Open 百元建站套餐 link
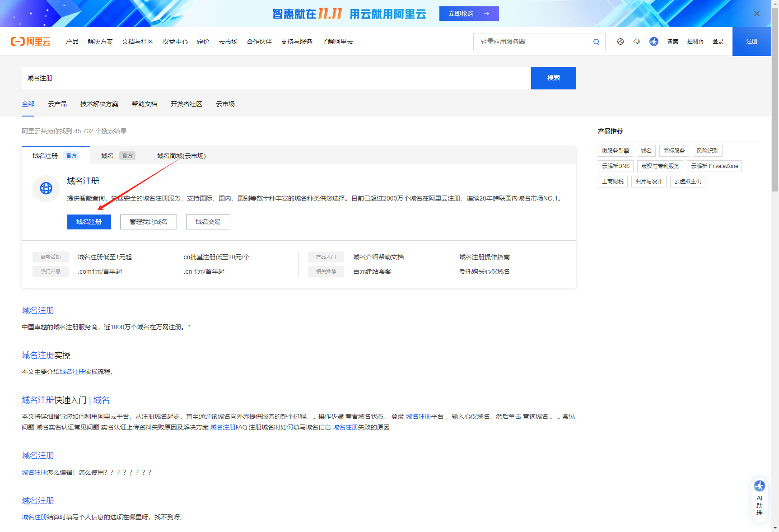 372,271
